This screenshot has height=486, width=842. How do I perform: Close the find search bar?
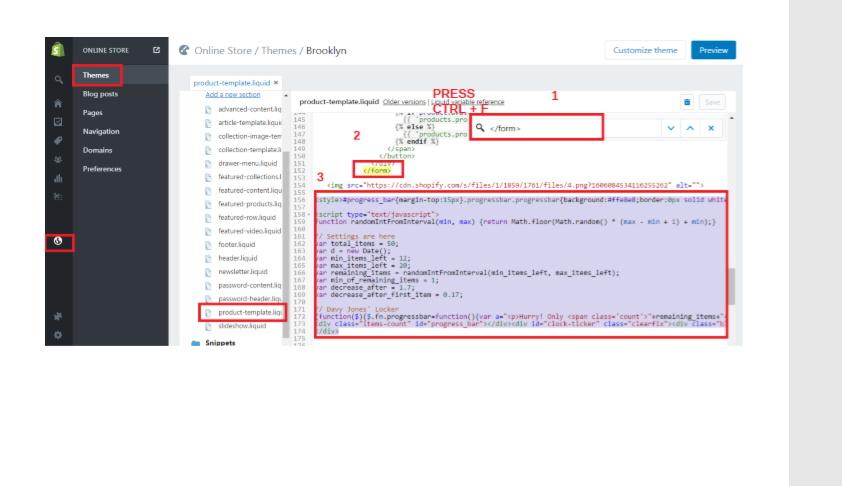pos(711,128)
